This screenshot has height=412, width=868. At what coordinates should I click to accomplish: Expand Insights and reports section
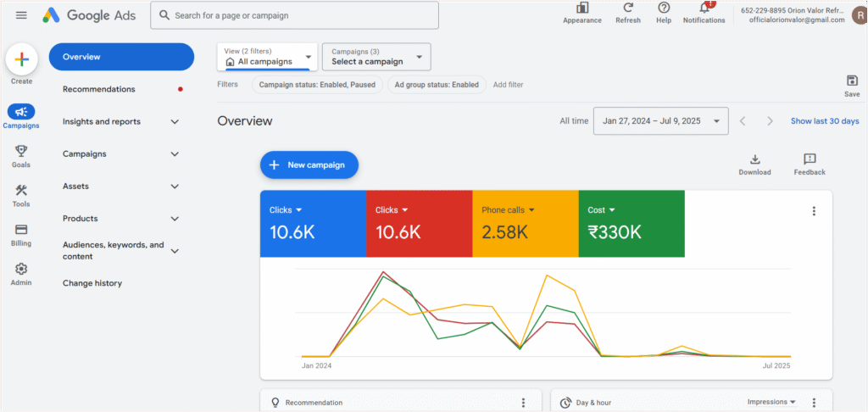[121, 122]
